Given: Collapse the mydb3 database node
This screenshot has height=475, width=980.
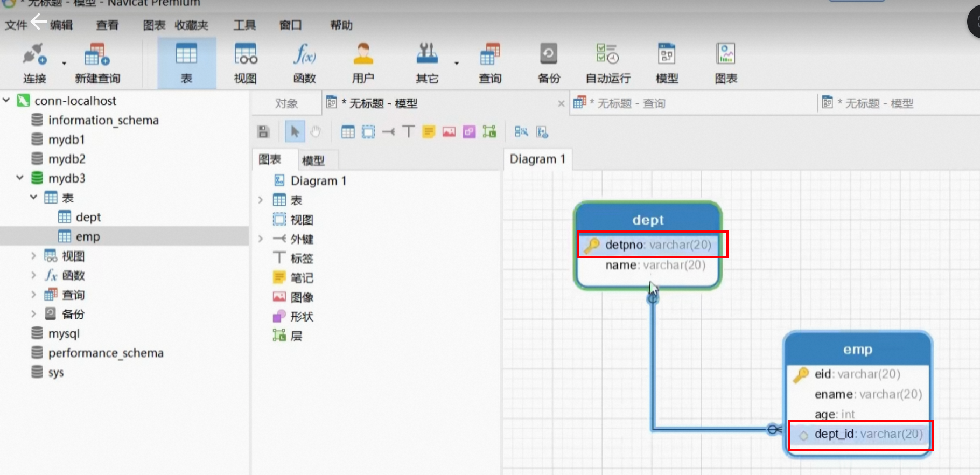Looking at the screenshot, I should coord(20,178).
